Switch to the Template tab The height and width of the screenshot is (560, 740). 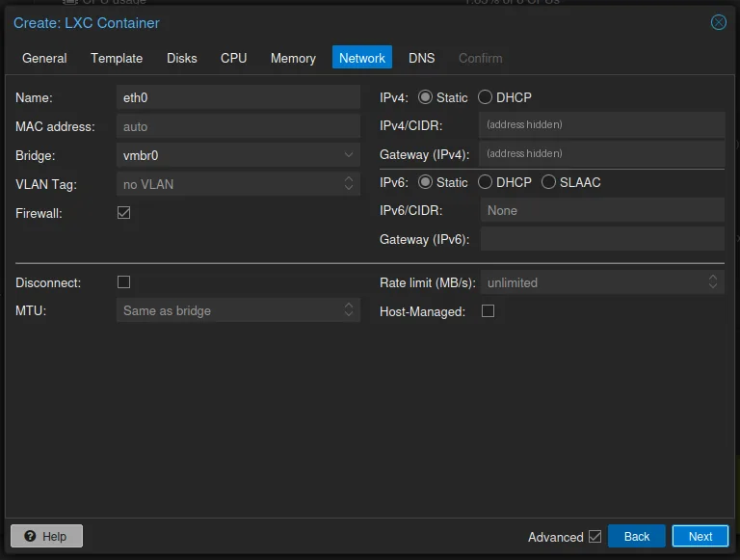tap(117, 58)
